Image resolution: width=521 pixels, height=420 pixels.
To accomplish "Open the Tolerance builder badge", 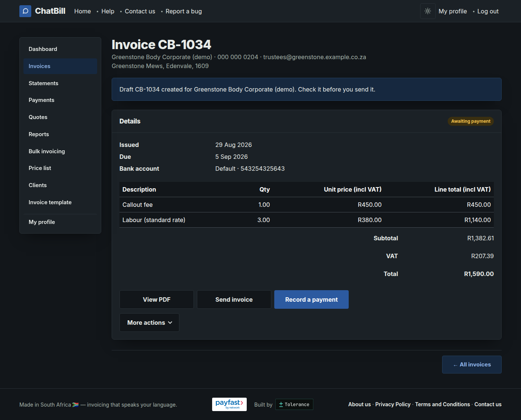I will pyautogui.click(x=294, y=404).
